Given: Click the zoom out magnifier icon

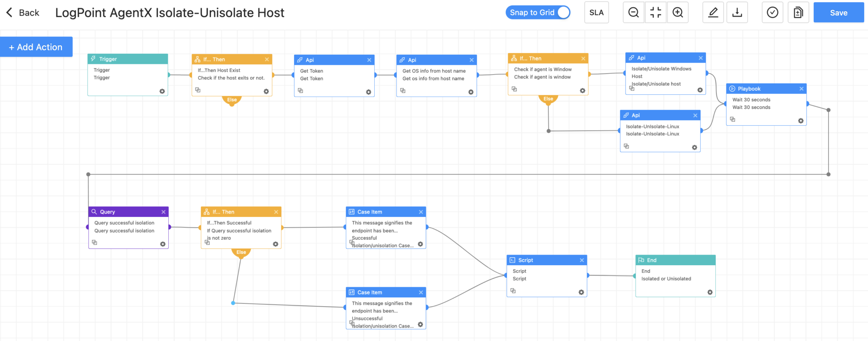Looking at the screenshot, I should click(633, 13).
